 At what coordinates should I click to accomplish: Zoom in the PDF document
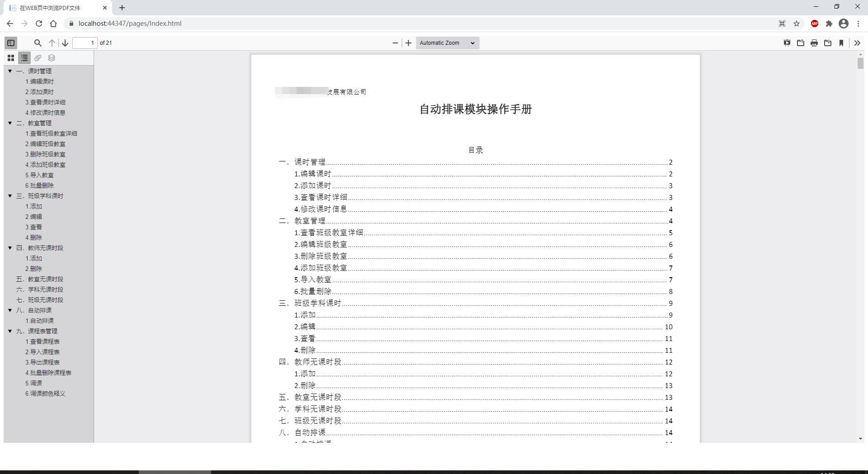click(x=408, y=43)
